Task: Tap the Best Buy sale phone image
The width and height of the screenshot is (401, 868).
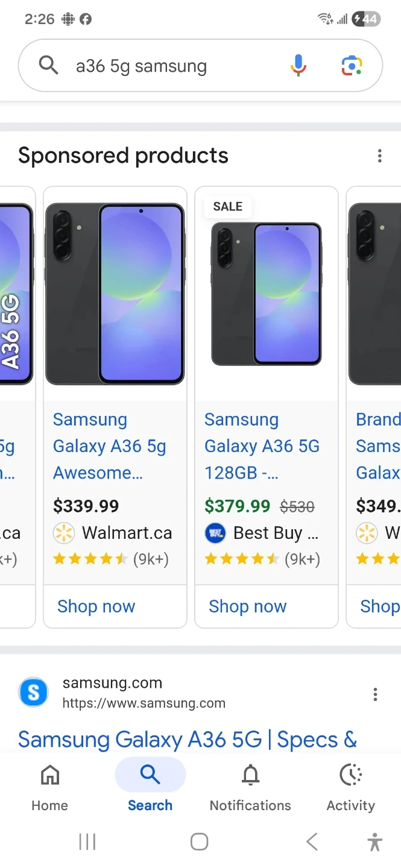Action: click(x=266, y=294)
